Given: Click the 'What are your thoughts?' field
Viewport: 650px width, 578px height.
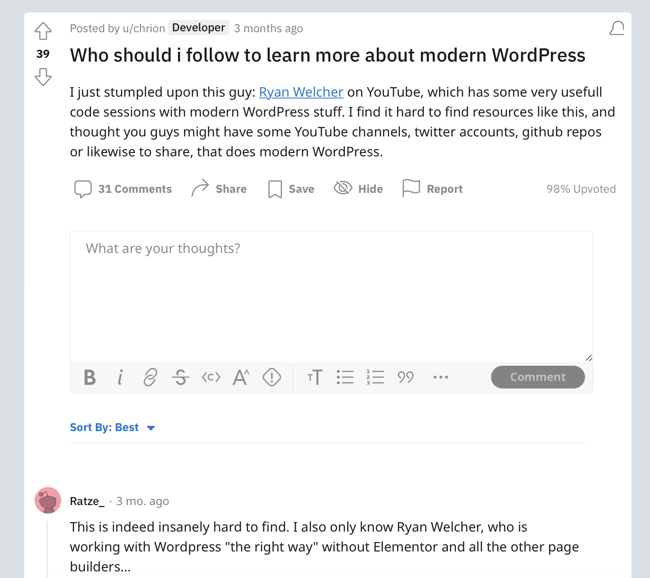Looking at the screenshot, I should (331, 290).
